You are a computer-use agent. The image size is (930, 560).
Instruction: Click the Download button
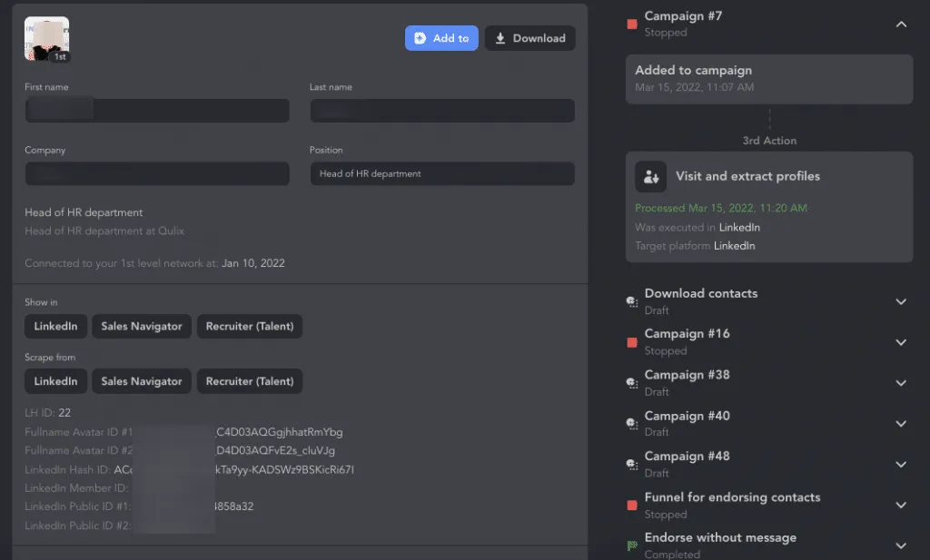(529, 38)
